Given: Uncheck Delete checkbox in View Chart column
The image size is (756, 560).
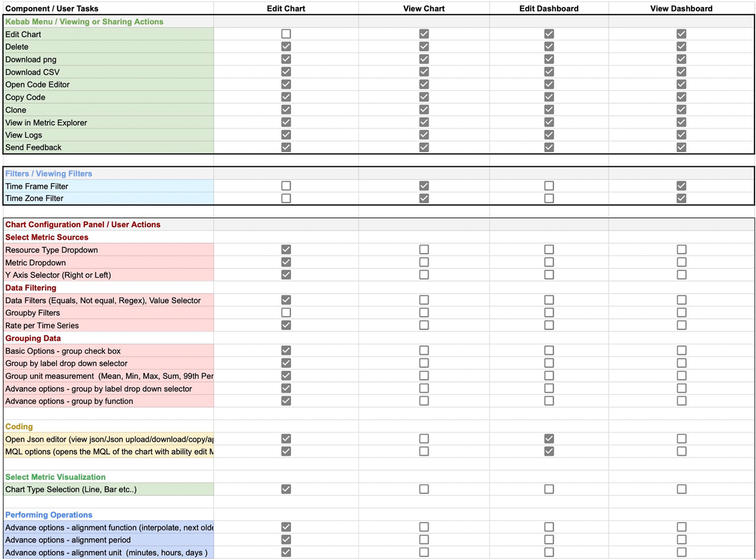Looking at the screenshot, I should point(424,46).
